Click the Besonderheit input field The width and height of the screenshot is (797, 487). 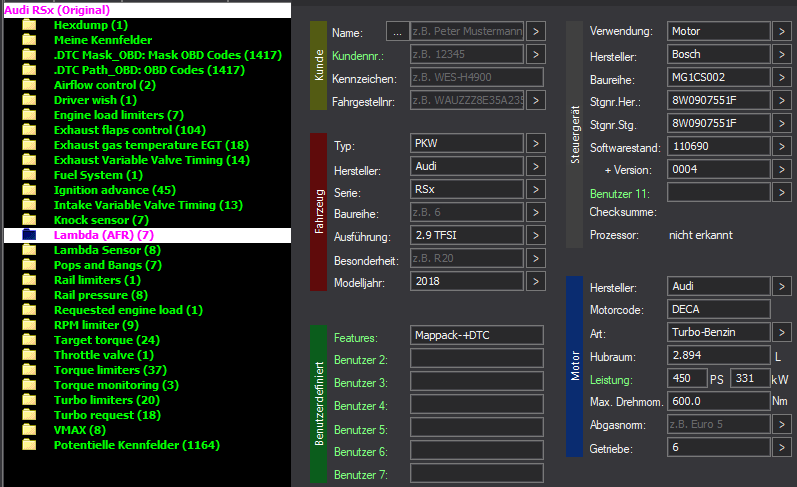(467, 258)
